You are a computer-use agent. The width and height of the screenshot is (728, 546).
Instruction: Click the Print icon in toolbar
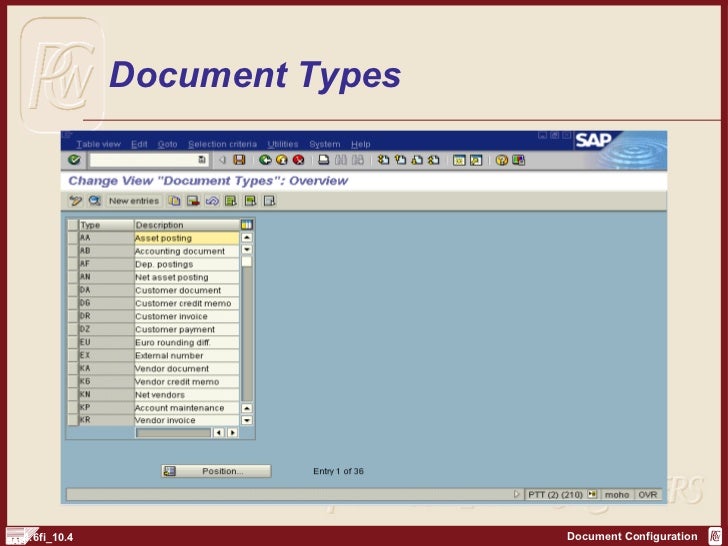[324, 160]
